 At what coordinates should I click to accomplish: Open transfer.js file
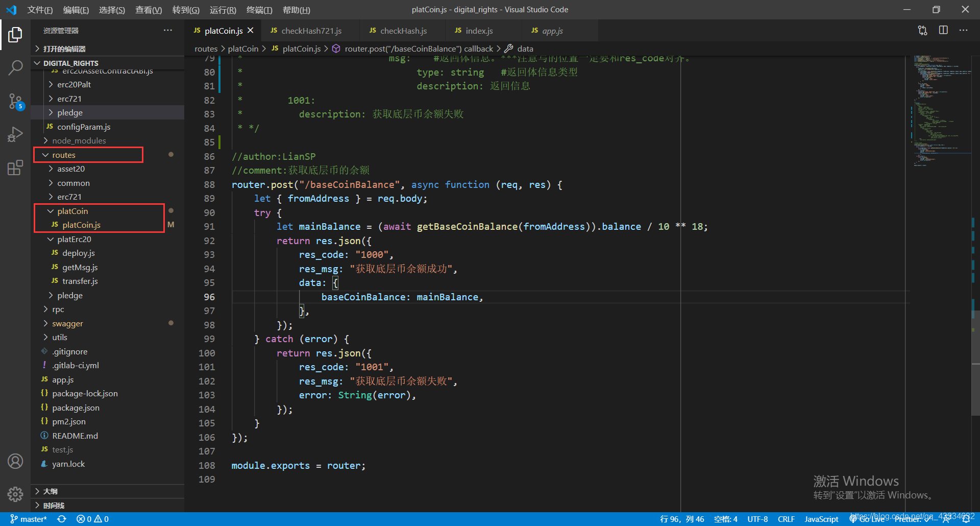(x=107, y=281)
